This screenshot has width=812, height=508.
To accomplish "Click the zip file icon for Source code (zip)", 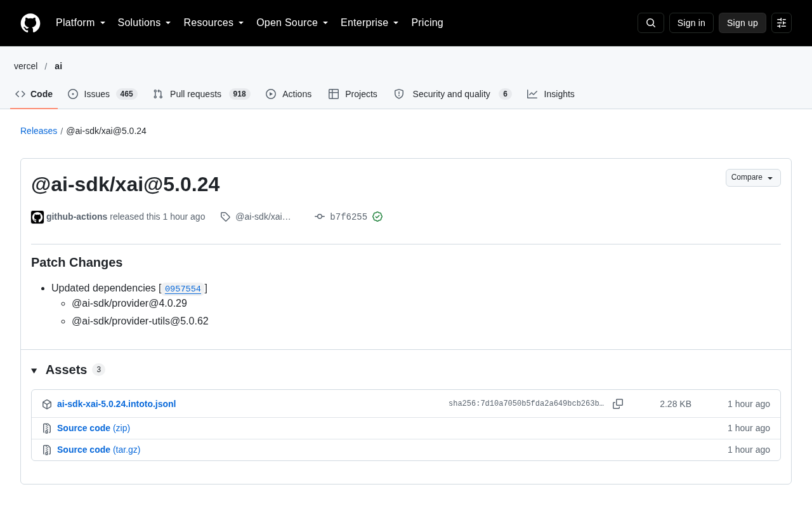I will pos(47,429).
